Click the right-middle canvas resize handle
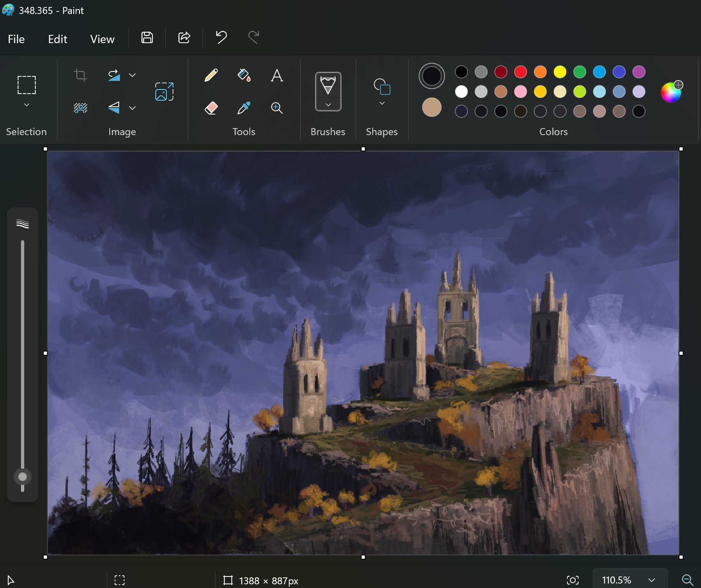 pos(681,353)
